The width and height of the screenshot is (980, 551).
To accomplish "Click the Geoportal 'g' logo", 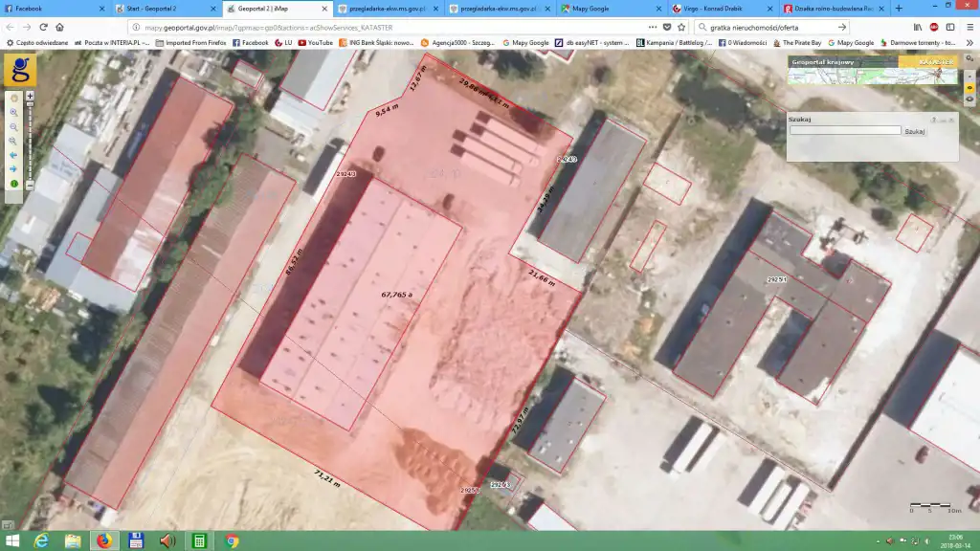I will tap(20, 71).
